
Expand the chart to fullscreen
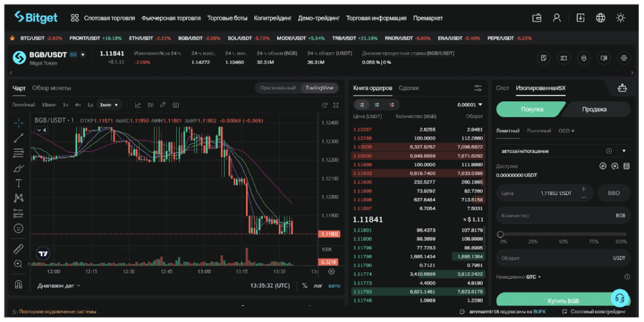coord(336,105)
